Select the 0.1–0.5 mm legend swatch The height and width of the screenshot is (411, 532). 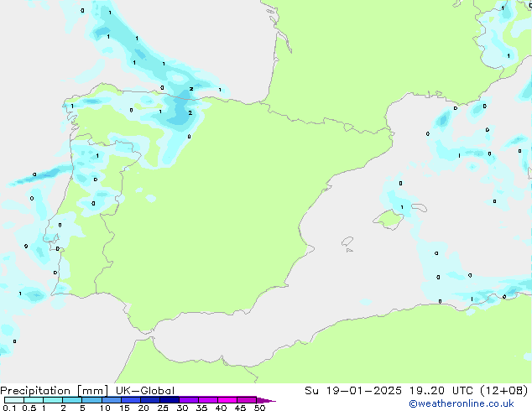[14, 400]
